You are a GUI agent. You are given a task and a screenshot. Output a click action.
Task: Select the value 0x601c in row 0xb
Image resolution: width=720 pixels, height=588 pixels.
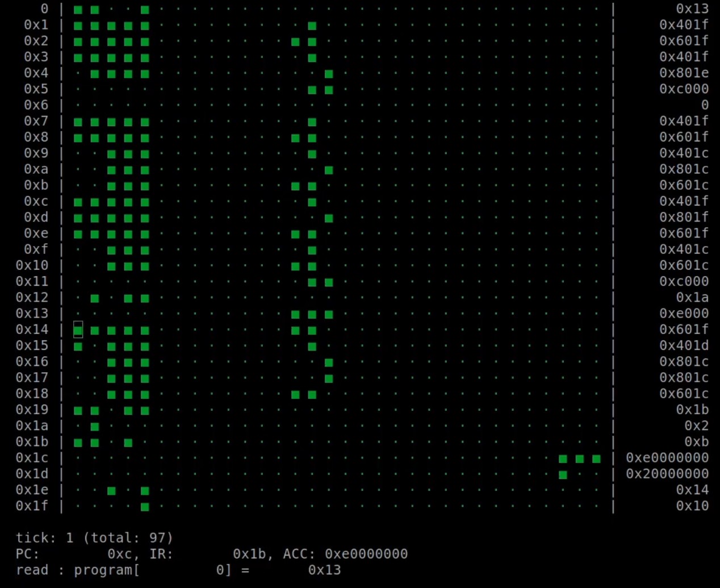[684, 185]
